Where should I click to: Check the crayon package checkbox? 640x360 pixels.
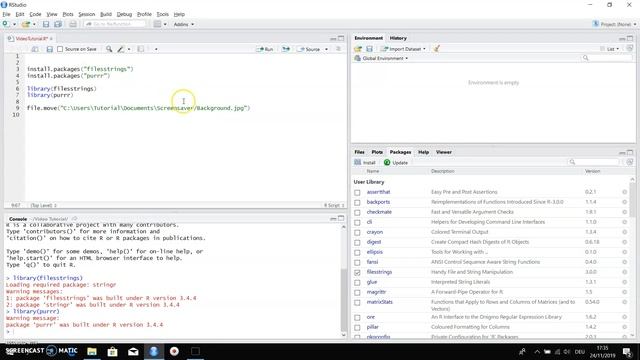(x=357, y=232)
